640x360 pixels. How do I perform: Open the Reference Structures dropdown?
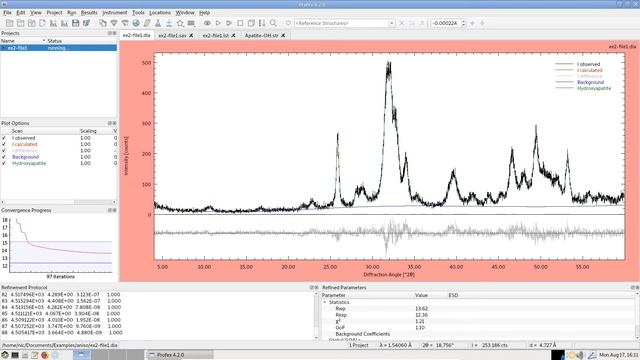coord(391,23)
